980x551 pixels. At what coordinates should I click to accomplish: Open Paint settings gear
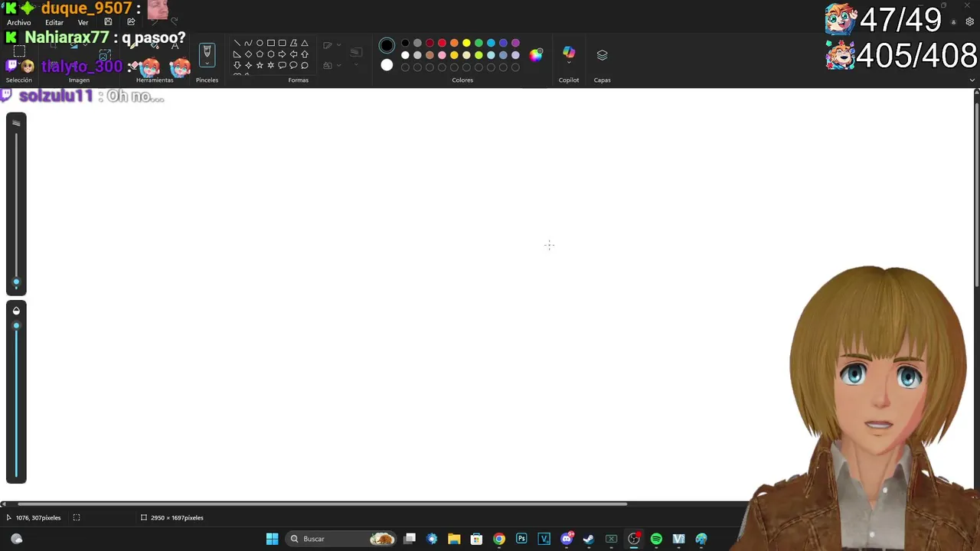point(970,22)
